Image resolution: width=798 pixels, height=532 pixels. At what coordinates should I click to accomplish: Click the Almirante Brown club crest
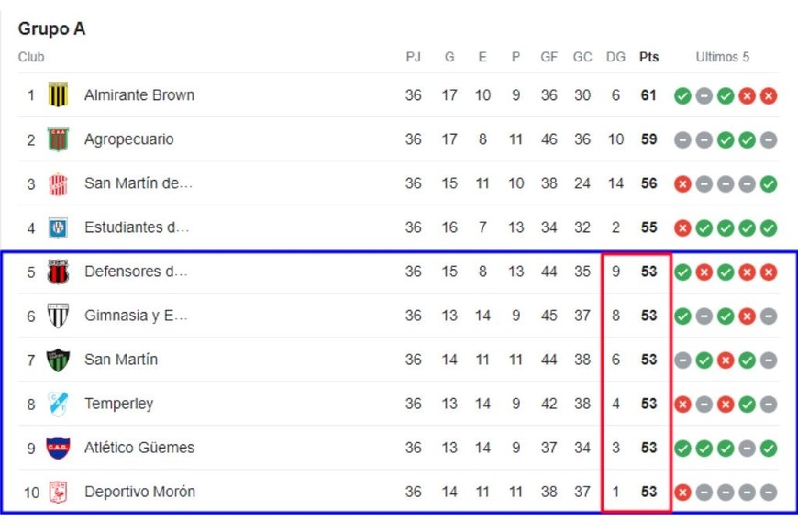pyautogui.click(x=58, y=95)
